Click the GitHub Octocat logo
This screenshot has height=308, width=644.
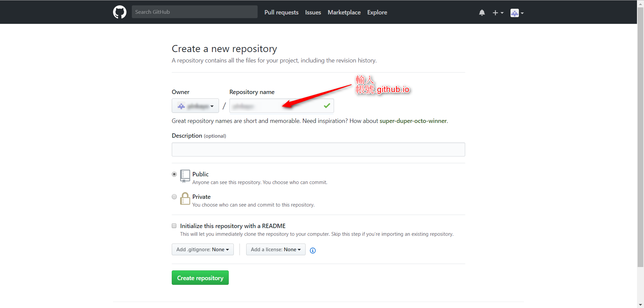pos(120,12)
